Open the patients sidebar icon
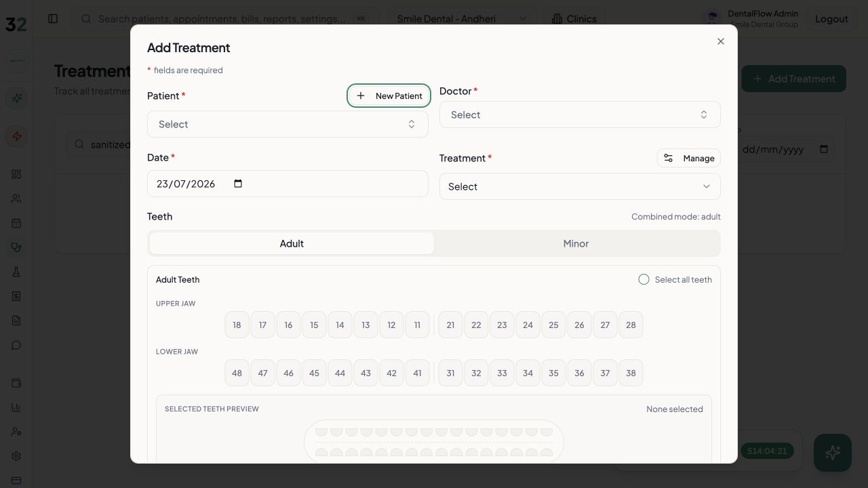Screen dimensions: 868x488 pyautogui.click(x=16, y=199)
